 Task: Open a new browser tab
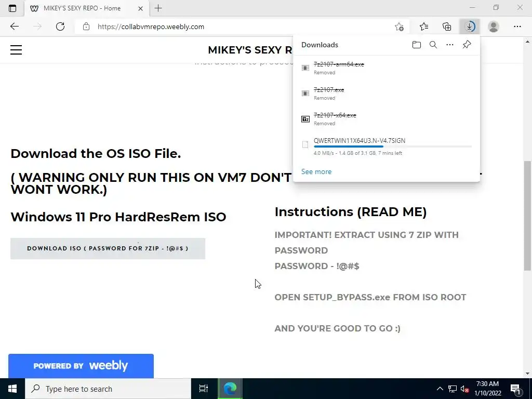(x=158, y=8)
